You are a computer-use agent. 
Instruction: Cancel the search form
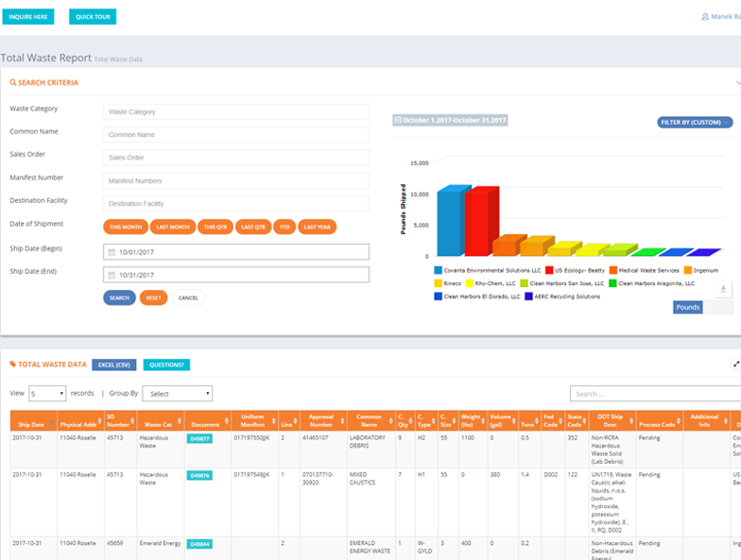tap(188, 298)
